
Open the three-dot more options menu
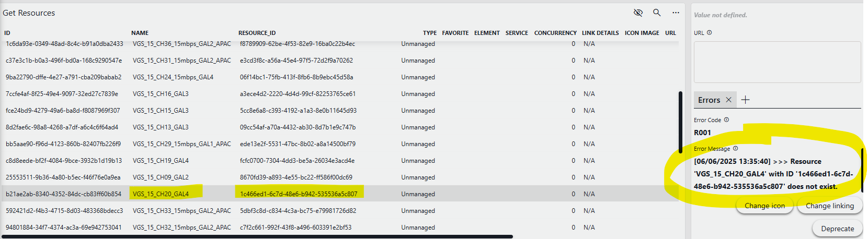676,13
